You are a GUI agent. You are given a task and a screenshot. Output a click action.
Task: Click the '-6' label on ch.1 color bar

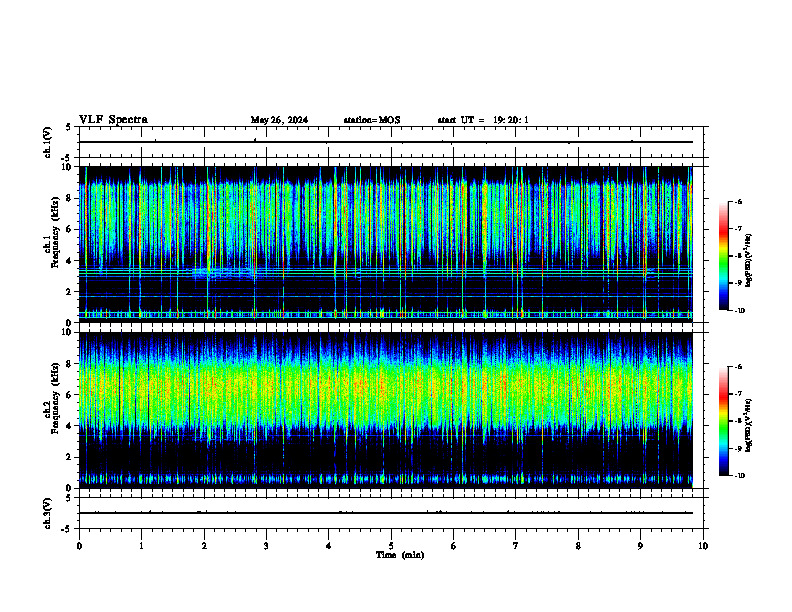click(738, 201)
